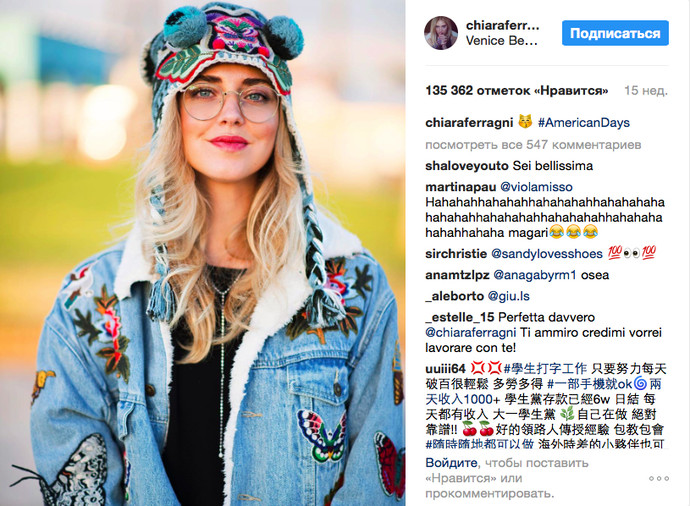690x506 pixels.
Task: Open chiaraferragni username in the caption
Action: click(469, 122)
